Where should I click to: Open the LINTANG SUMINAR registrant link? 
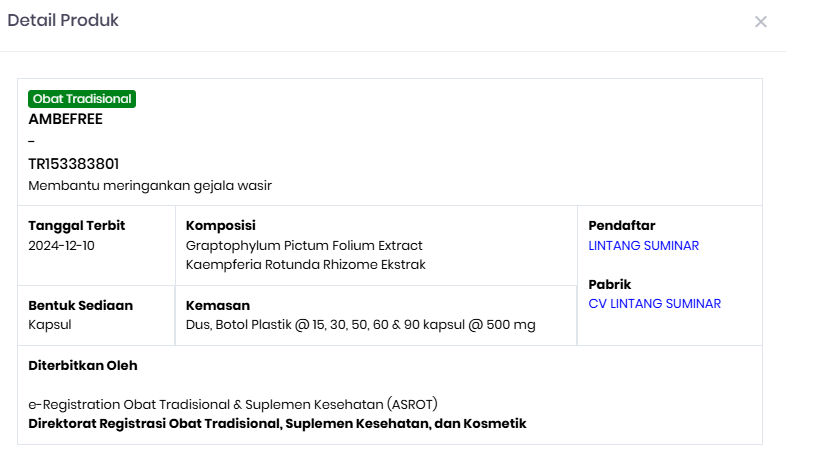(x=643, y=246)
